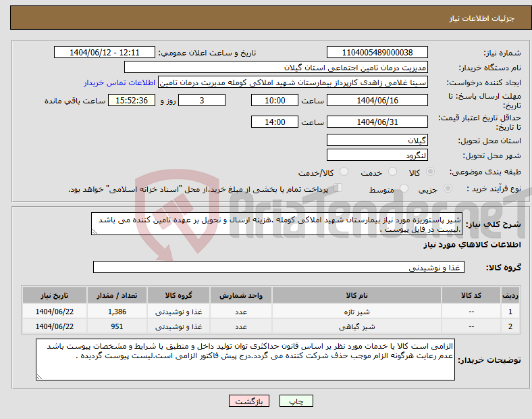The width and height of the screenshot is (532, 419).
Task: Click the delivery city field لنگرود
Action: click(377, 155)
